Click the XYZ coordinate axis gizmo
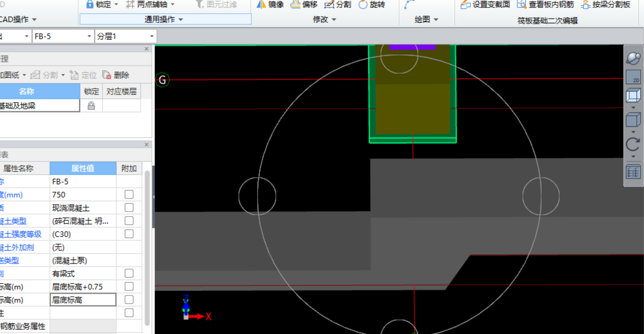 click(196, 308)
